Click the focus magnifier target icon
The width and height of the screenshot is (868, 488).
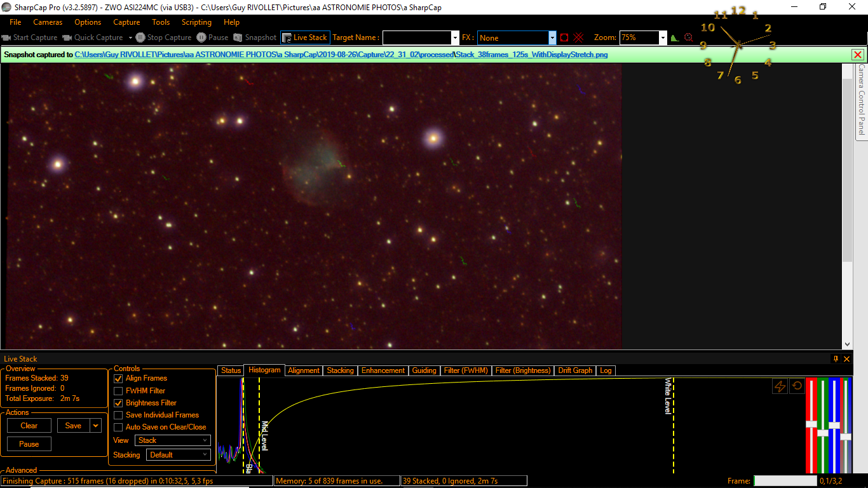tap(688, 37)
